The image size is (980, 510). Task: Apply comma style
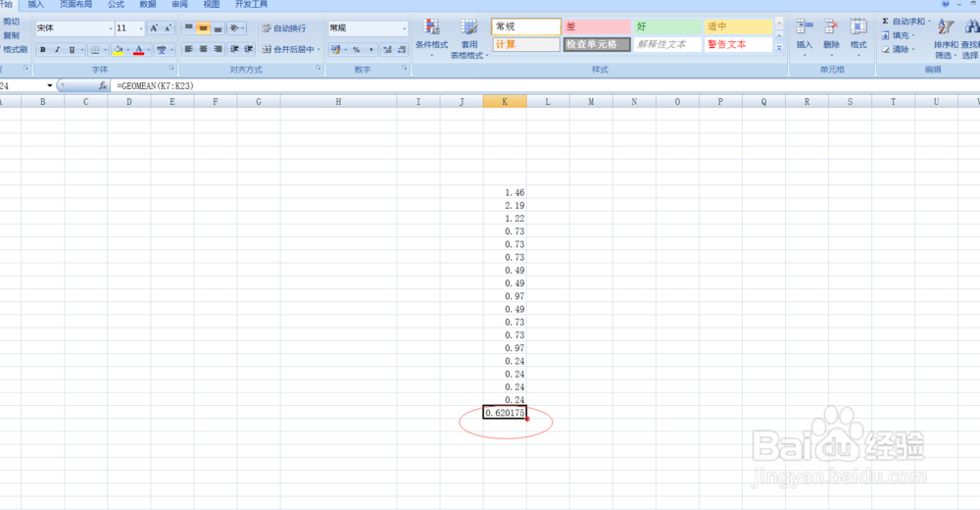[x=371, y=49]
